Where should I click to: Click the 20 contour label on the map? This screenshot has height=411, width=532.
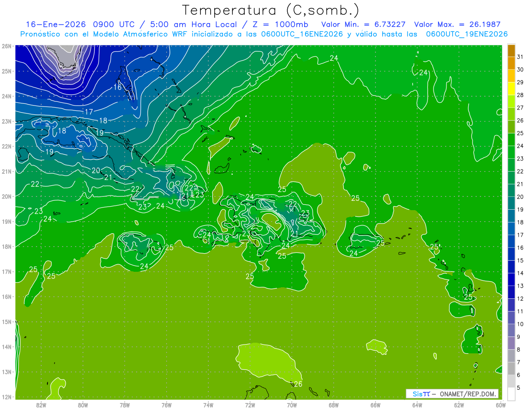(96, 170)
